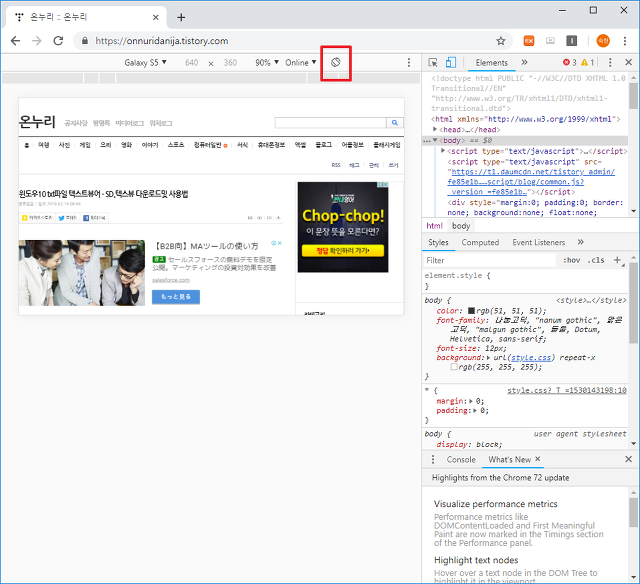Image resolution: width=640 pixels, height=584 pixels.
Task: Go forward to the next page
Action: [37, 41]
